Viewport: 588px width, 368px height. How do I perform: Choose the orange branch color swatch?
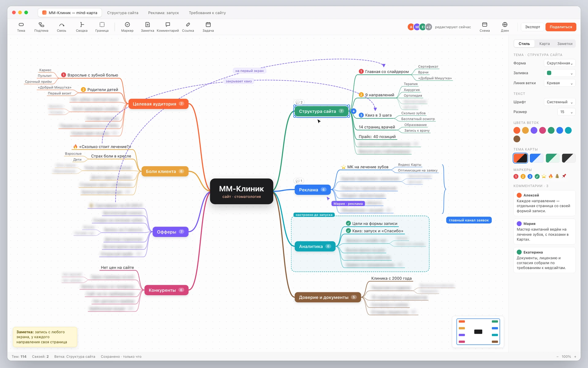pyautogui.click(x=517, y=130)
